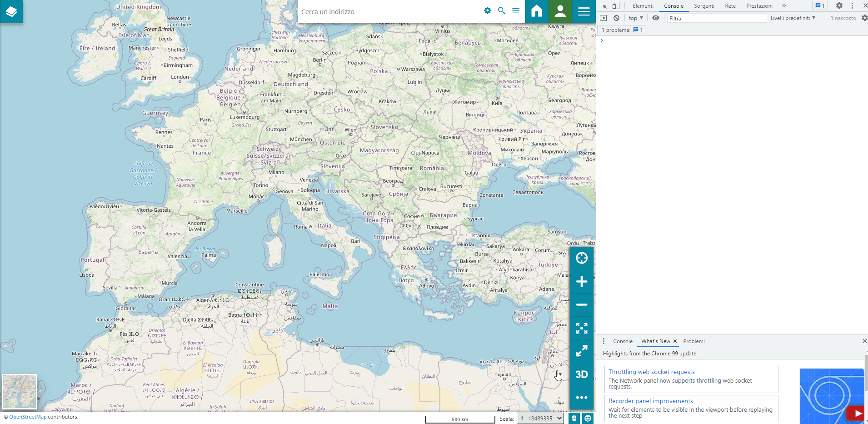Activate the geolocation crosshair tool
Image resolution: width=868 pixels, height=424 pixels.
pyautogui.click(x=582, y=258)
